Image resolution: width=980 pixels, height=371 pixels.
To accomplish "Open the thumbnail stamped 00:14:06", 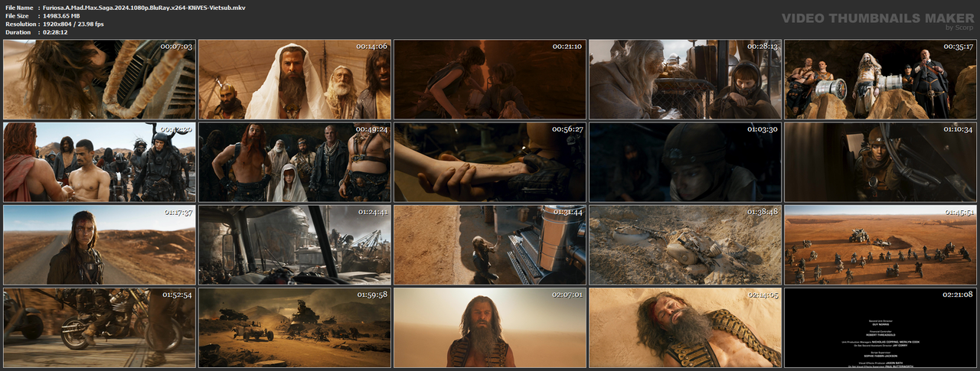I will tap(295, 80).
